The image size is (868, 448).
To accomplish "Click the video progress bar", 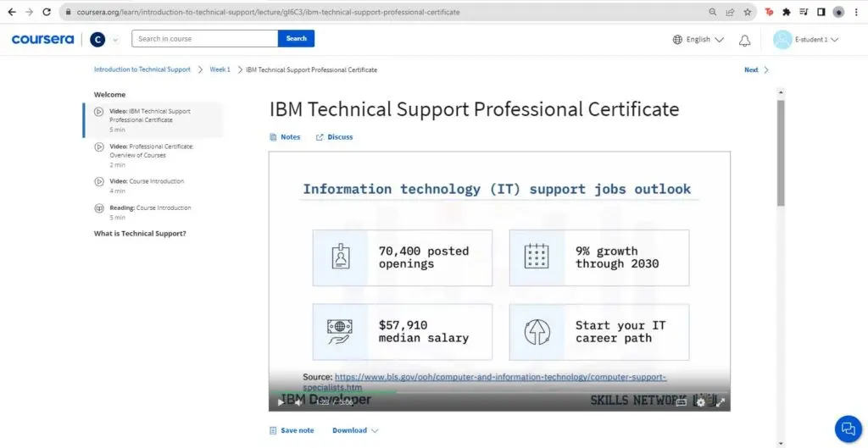I will pos(499,392).
